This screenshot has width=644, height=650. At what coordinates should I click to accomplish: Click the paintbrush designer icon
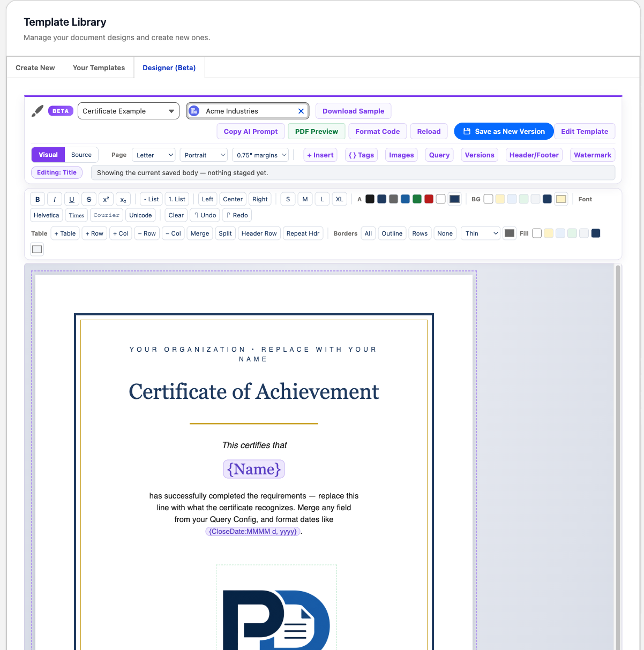pos(38,111)
